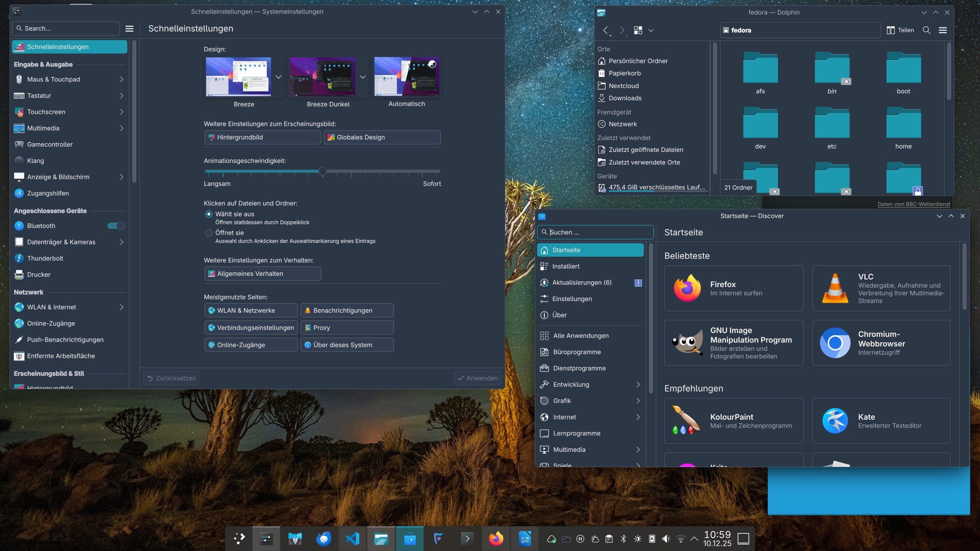
Task: Click Dolphin's back navigation arrow
Action: click(606, 30)
